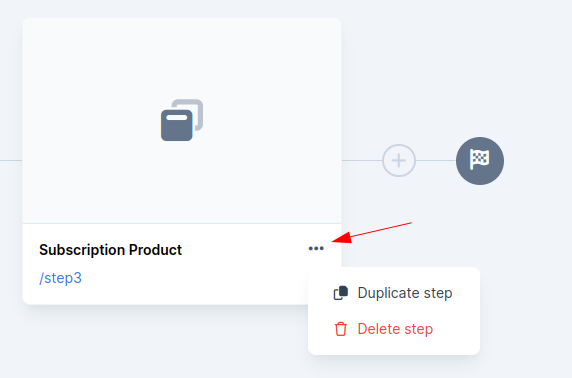This screenshot has height=378, width=572.
Task: Click the checkered flag finish icon
Action: tap(479, 159)
